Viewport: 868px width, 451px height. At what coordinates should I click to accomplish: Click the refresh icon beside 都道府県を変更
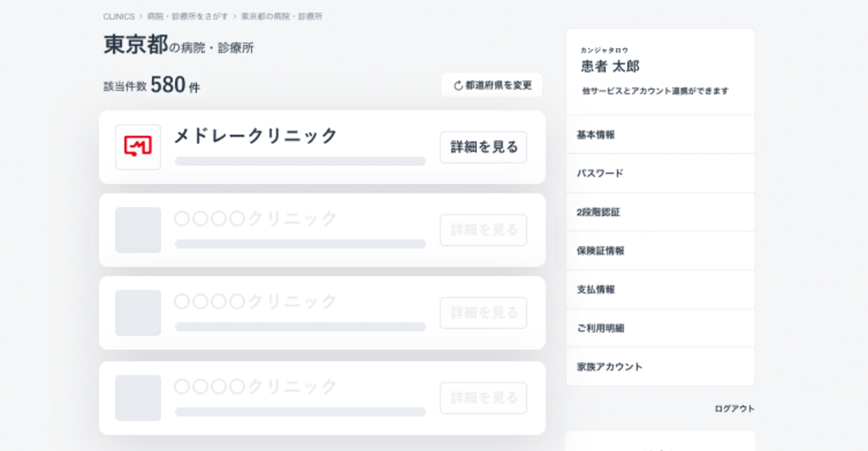458,86
